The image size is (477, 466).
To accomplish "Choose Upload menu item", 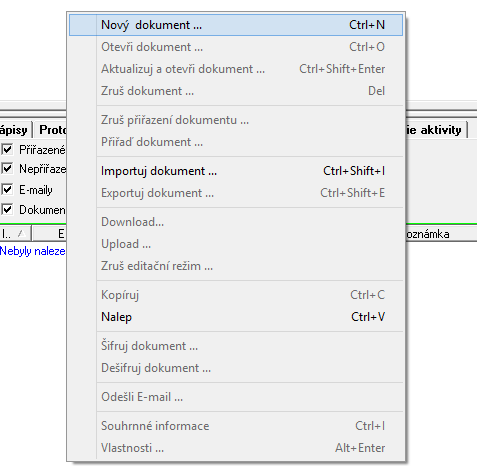I will pyautogui.click(x=236, y=244).
